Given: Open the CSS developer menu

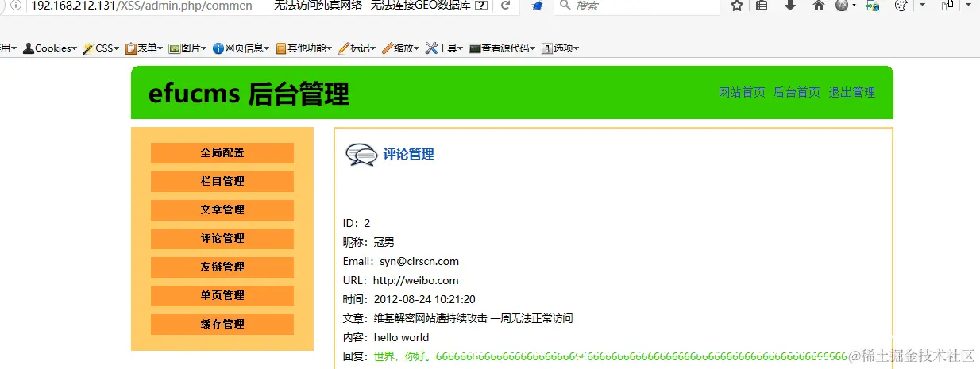Looking at the screenshot, I should (101, 48).
